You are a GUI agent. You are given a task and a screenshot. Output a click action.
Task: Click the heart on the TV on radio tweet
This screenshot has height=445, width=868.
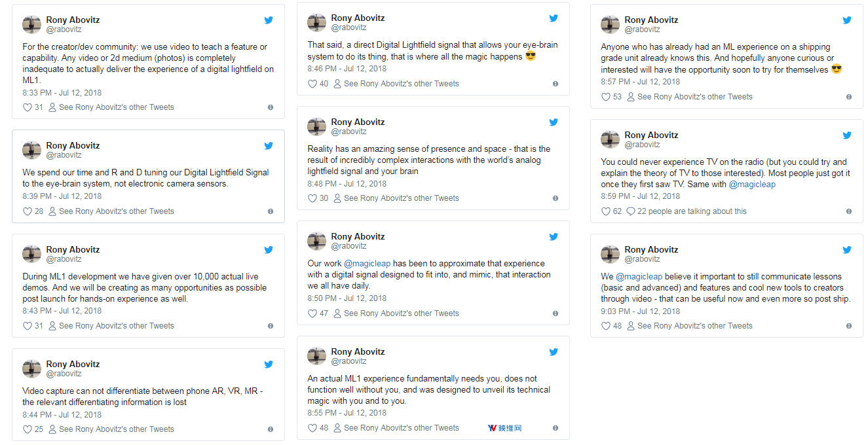[x=606, y=211]
